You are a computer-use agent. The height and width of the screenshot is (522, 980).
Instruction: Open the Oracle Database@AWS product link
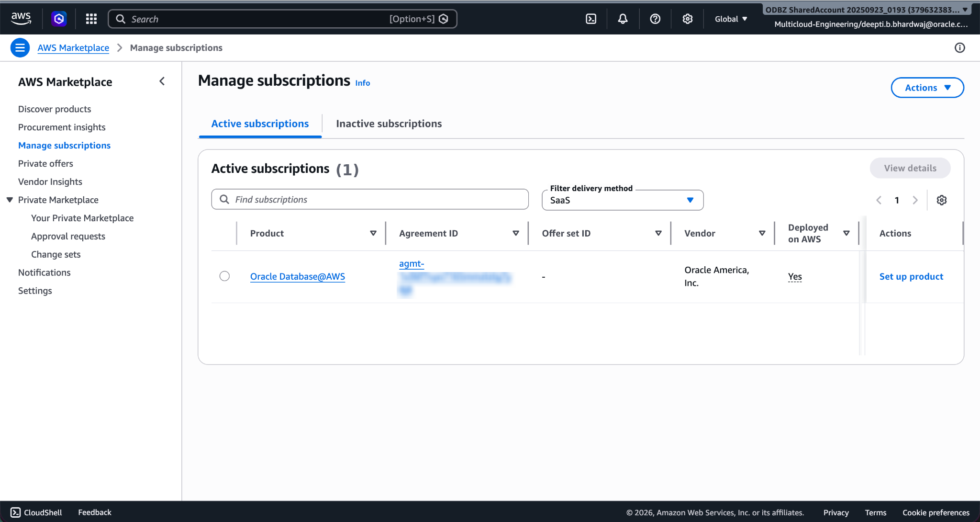[x=298, y=276]
